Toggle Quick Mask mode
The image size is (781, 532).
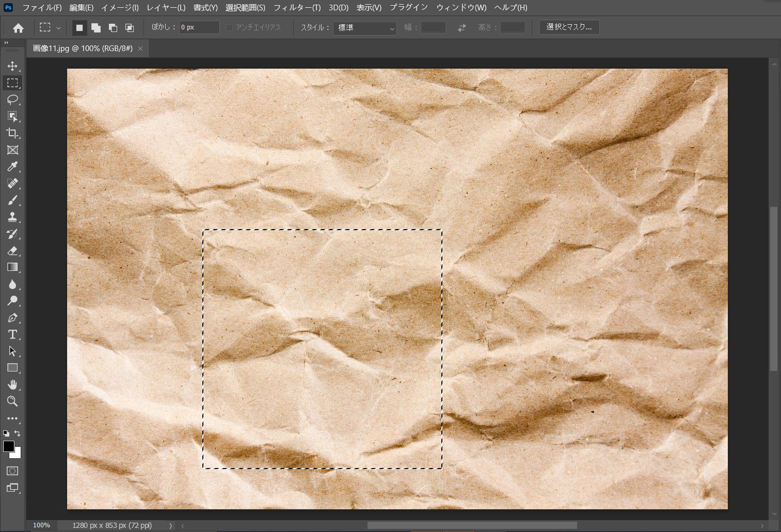click(x=12, y=471)
